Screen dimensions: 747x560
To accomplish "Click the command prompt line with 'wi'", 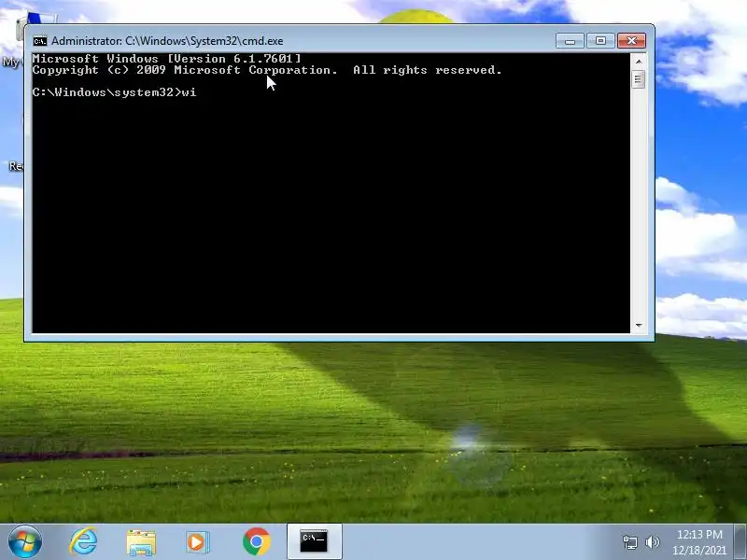I will click(x=114, y=92).
